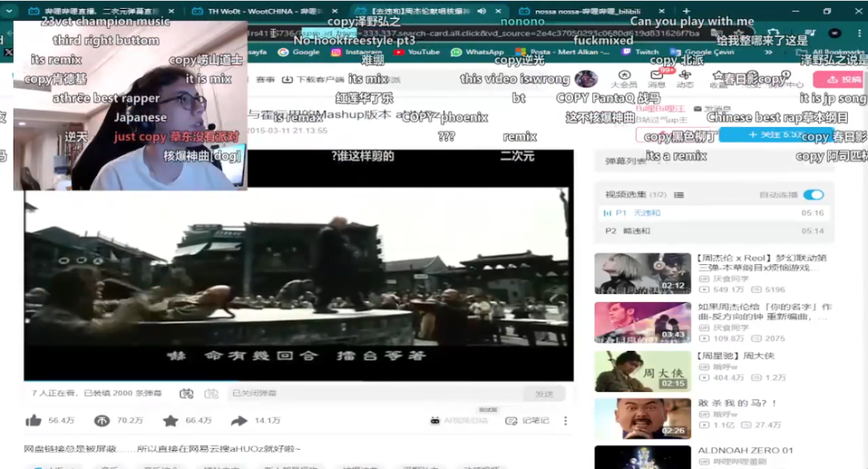Click video description text about 网易云
The width and height of the screenshot is (868, 469).
pyautogui.click(x=162, y=449)
